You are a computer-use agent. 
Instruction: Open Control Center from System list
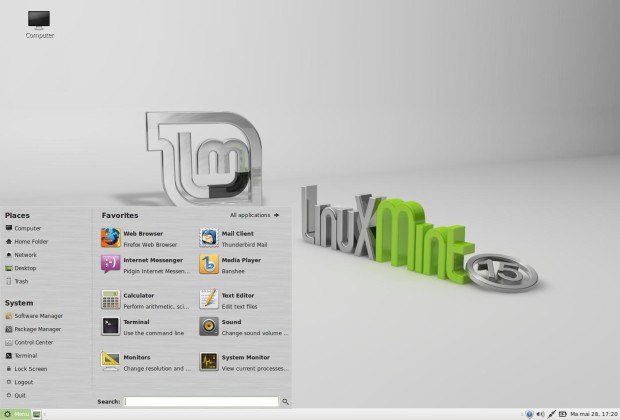tap(29, 342)
